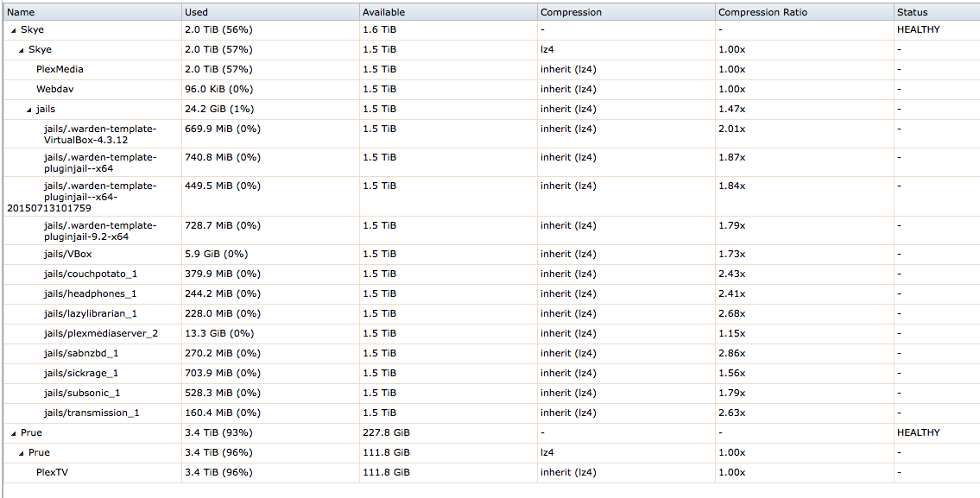Collapse the top-level Skye volume
The image size is (980, 498).
point(14,30)
